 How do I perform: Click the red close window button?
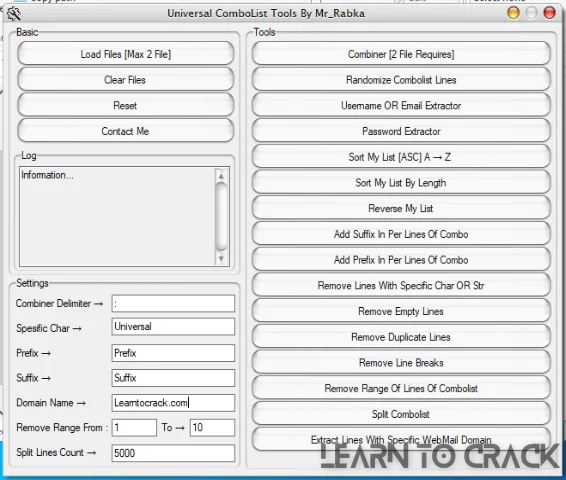tap(549, 13)
